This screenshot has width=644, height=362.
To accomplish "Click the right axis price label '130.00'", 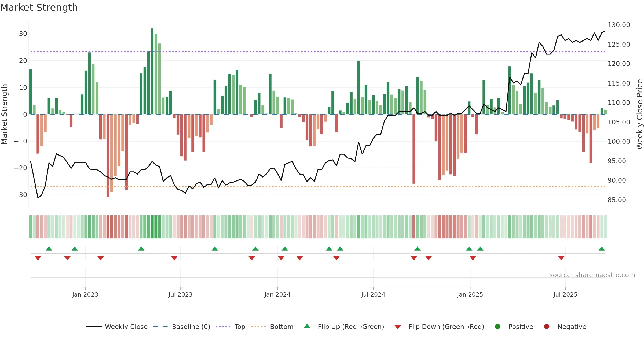I will [619, 25].
